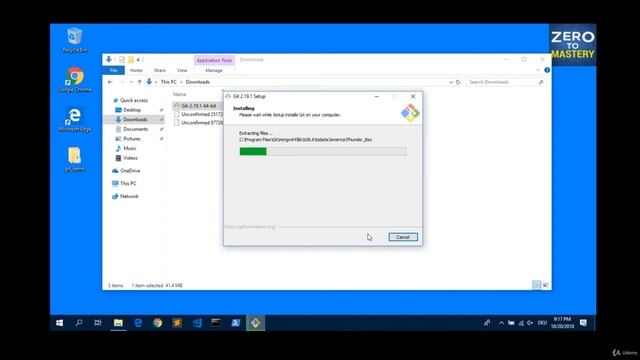Open the Share ribbon tab
Image resolution: width=640 pixels, height=360 pixels.
click(160, 71)
